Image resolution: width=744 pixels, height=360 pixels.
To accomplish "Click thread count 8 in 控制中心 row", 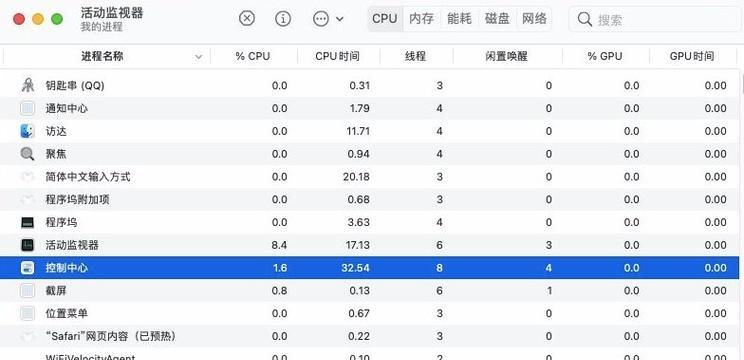I will click(439, 268).
